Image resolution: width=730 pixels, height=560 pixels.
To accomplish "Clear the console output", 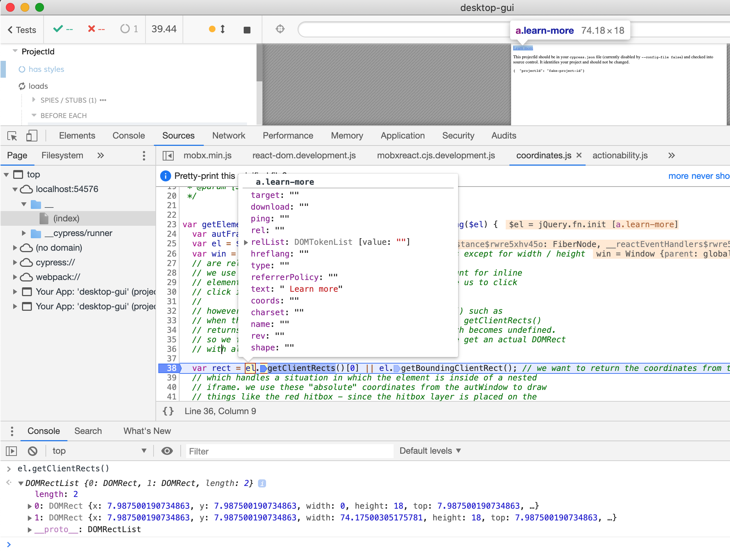I will [32, 451].
